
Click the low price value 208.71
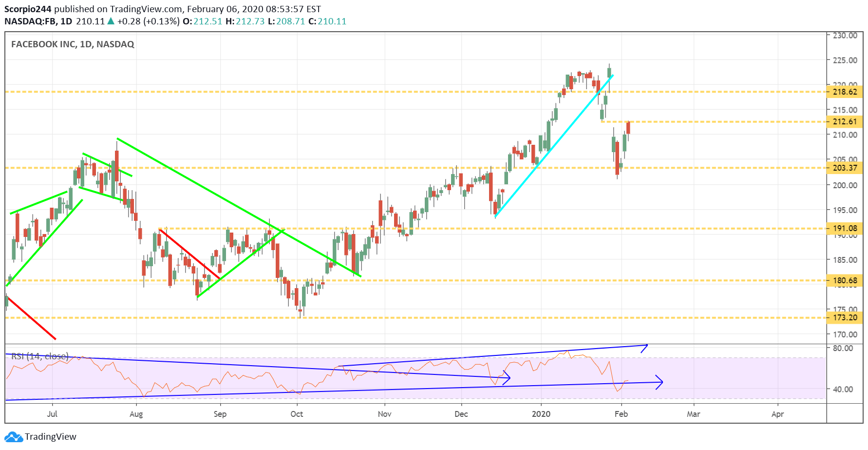[x=291, y=21]
